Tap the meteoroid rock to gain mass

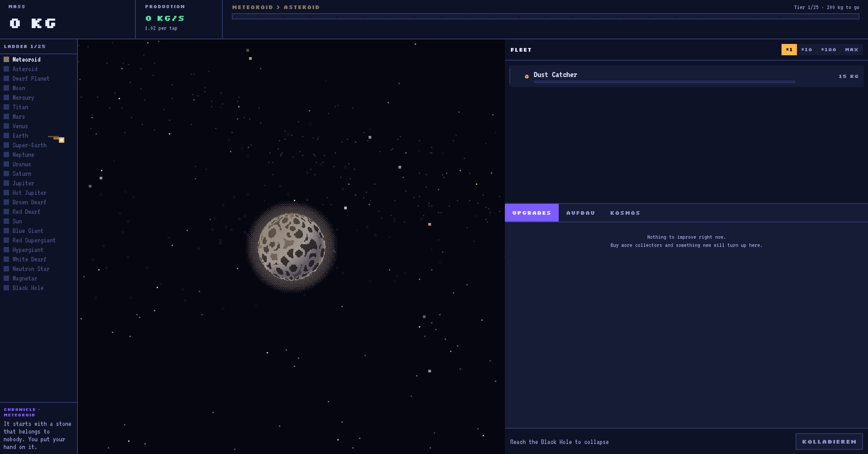[292, 247]
